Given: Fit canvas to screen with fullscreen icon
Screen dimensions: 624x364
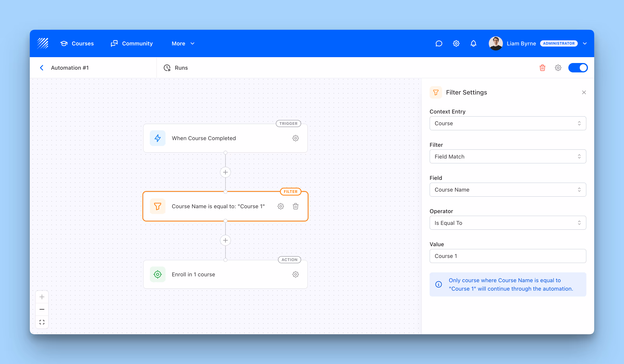Looking at the screenshot, I should point(42,322).
